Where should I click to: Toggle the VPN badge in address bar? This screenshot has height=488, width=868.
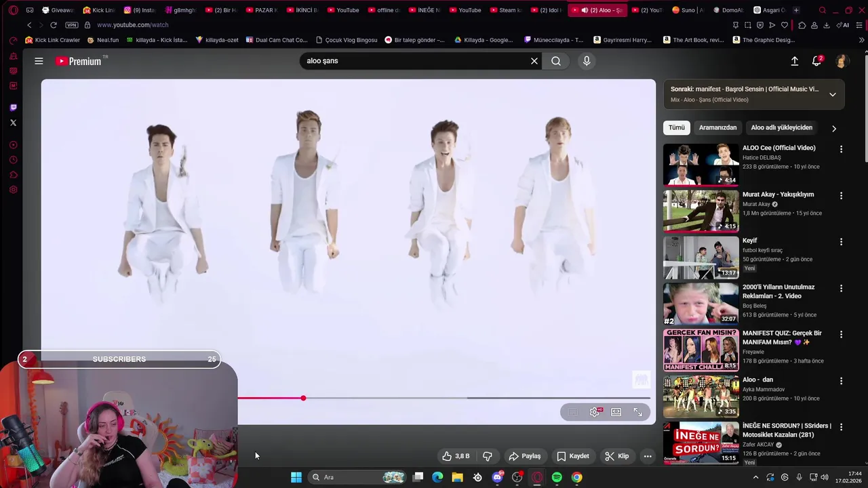[72, 25]
